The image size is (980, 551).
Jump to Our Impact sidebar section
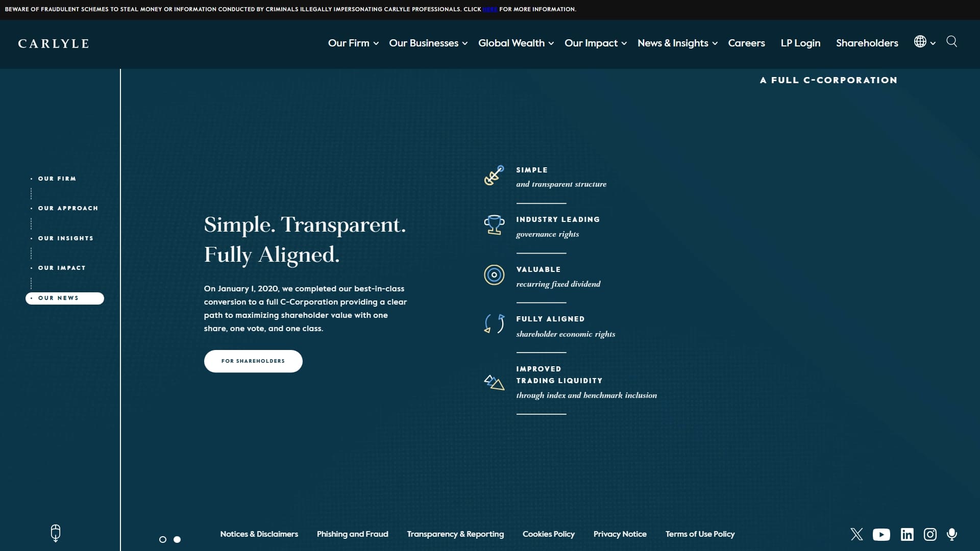click(x=61, y=268)
